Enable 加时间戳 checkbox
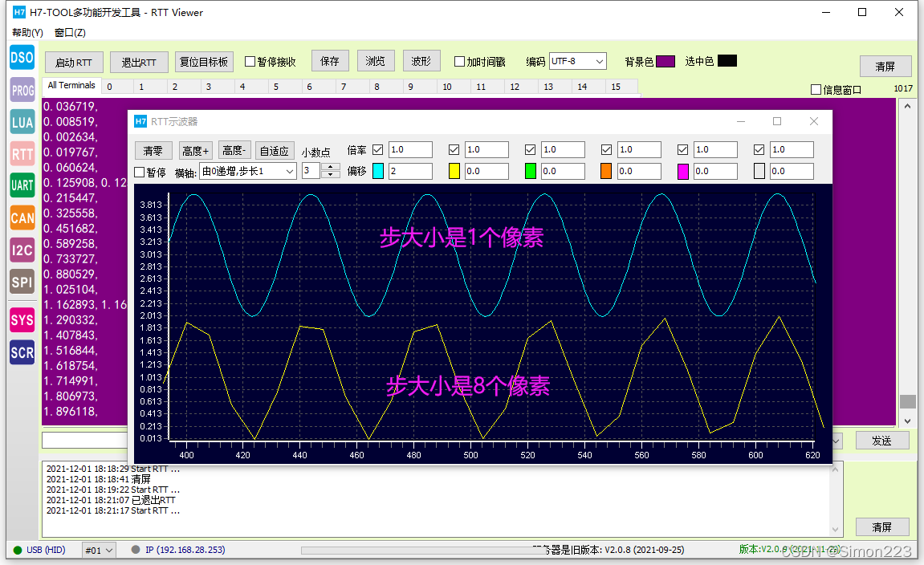Viewport: 924px width, 565px height. click(x=460, y=61)
